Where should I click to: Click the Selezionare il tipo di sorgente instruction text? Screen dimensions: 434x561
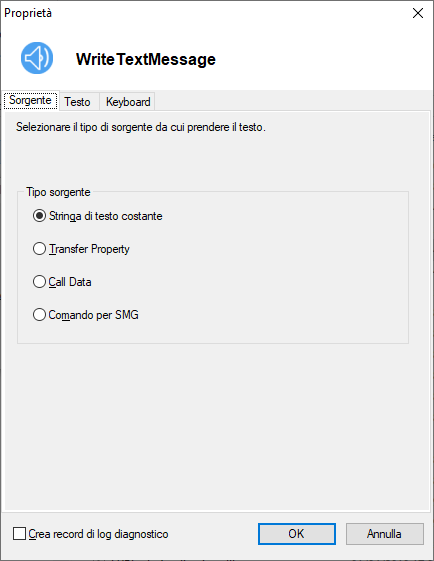(141, 127)
